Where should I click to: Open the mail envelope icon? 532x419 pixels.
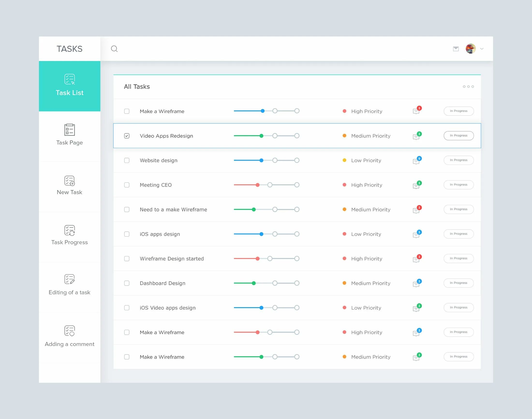[456, 49]
